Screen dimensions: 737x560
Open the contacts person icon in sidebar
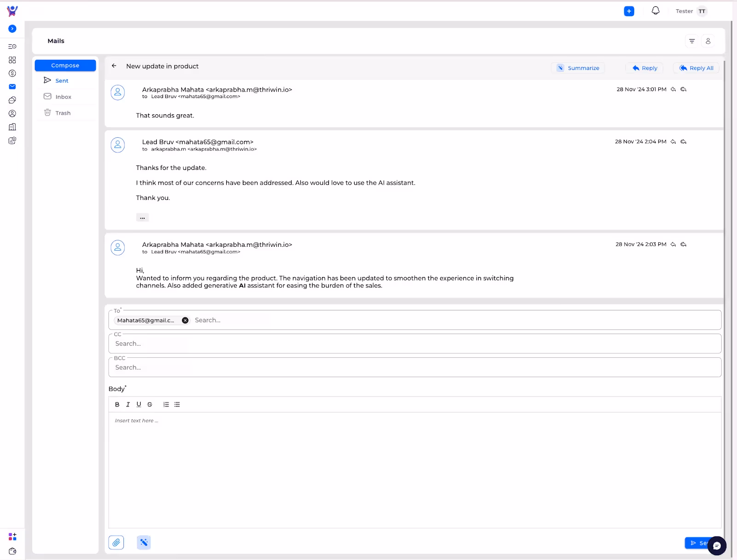[x=12, y=113]
